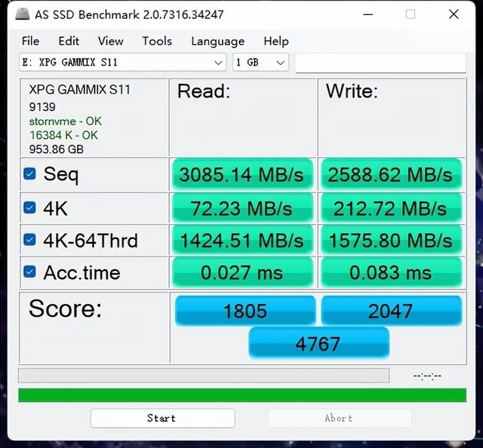Image resolution: width=483 pixels, height=448 pixels.
Task: Toggle the 4K test checkbox
Action: pyautogui.click(x=29, y=208)
